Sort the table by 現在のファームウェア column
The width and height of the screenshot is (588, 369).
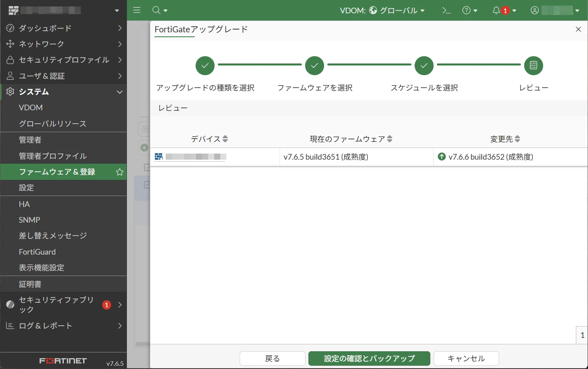[389, 139]
